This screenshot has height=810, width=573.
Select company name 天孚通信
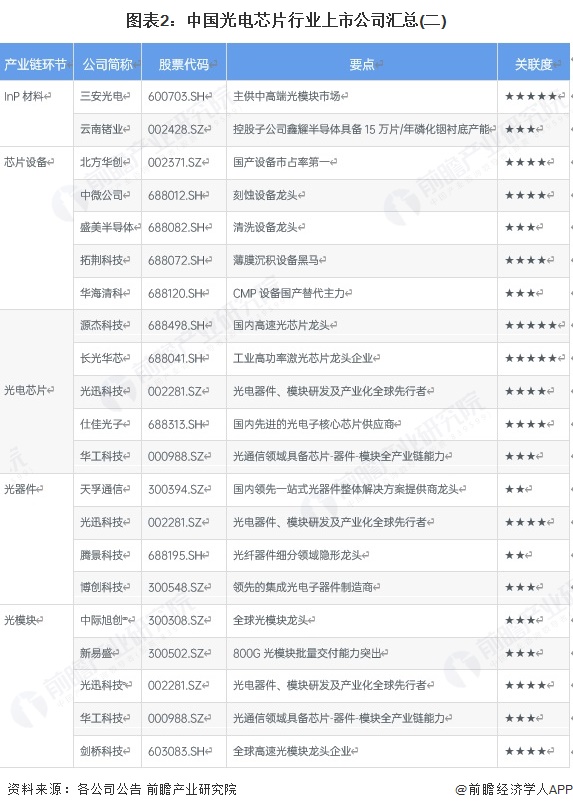coord(101,489)
